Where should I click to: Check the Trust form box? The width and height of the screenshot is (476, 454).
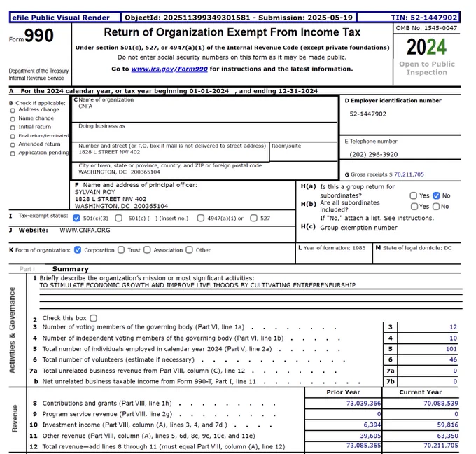(121, 250)
